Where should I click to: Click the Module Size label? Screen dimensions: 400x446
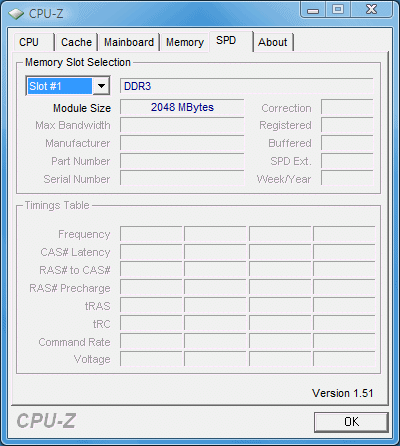82,108
